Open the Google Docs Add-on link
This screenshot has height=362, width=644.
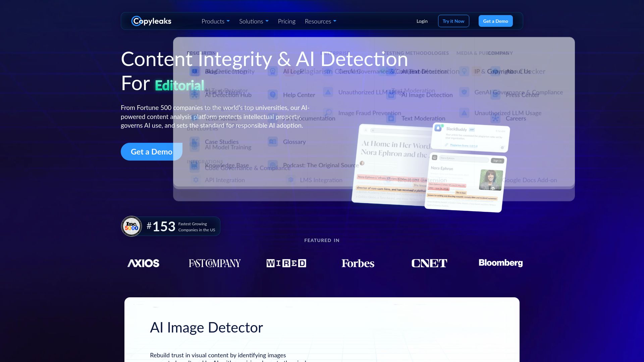click(x=530, y=180)
